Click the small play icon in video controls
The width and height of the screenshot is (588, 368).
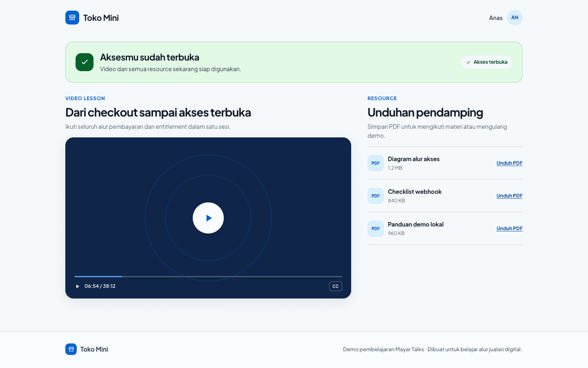pos(77,286)
